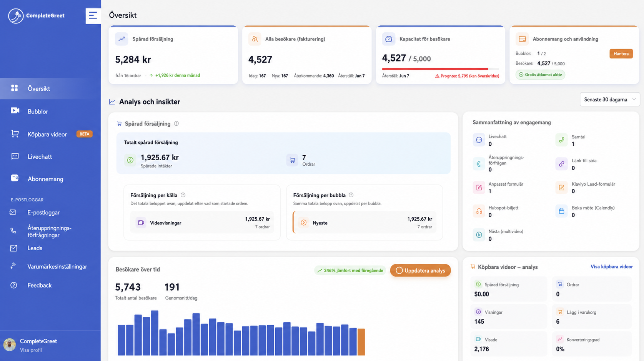Screen dimensions: 644x361
Task: Click the Länk till sida link icon
Action: coord(561,164)
